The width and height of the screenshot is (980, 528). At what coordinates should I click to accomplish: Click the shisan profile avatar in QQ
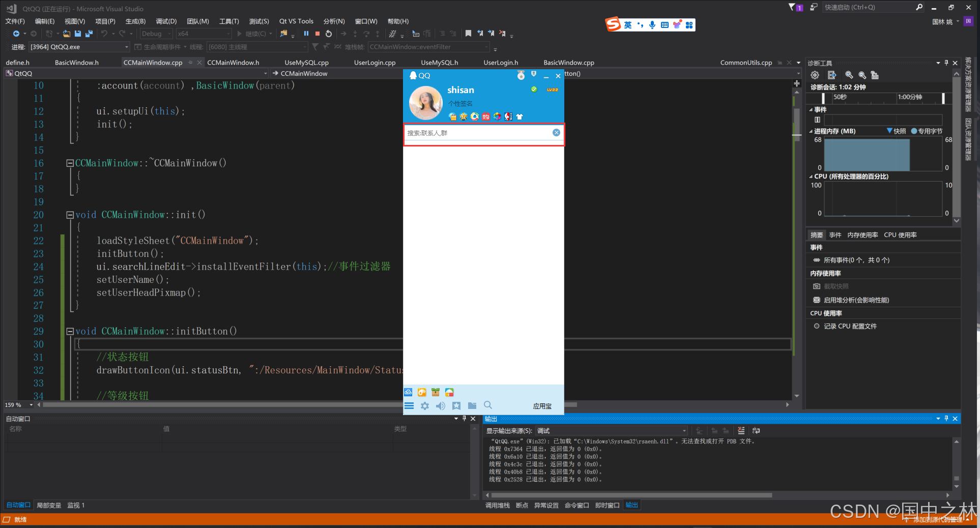[426, 103]
